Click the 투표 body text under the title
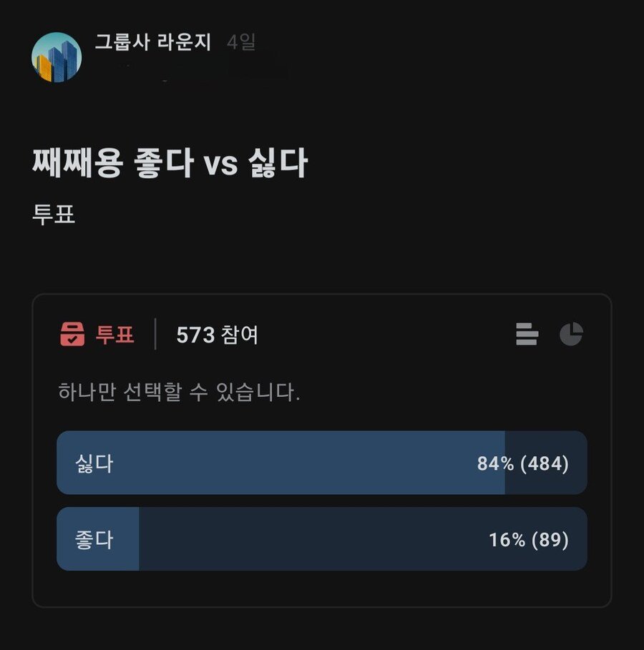 tap(54, 215)
